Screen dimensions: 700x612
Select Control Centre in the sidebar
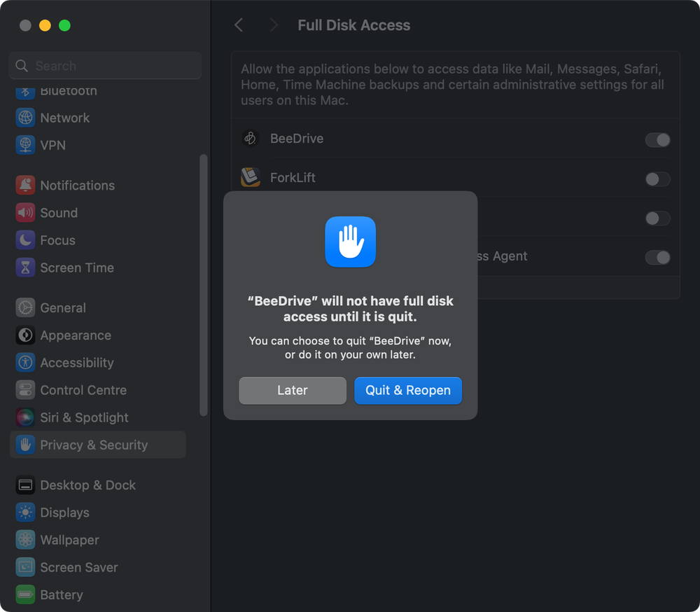coord(98,390)
